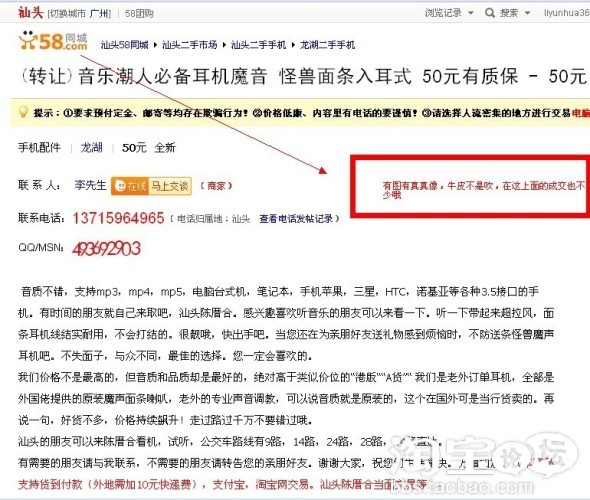Click the 全新 condition label
The image size is (590, 500).
tap(165, 147)
